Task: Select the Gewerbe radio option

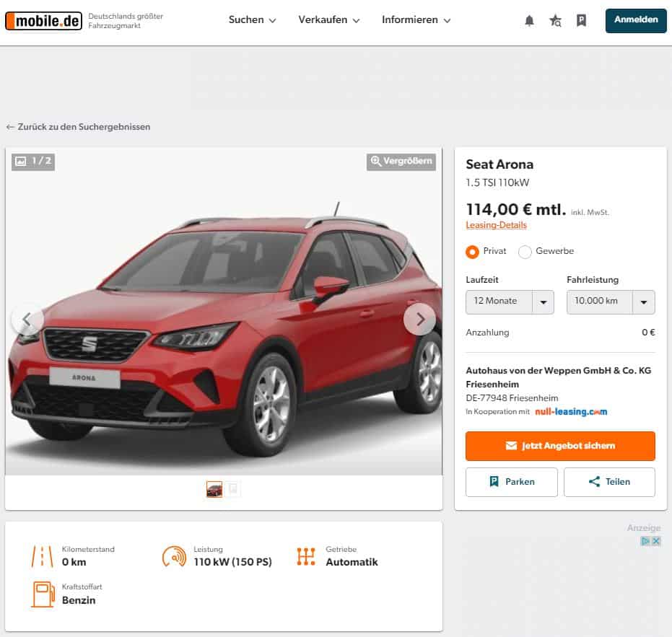Action: tap(525, 252)
